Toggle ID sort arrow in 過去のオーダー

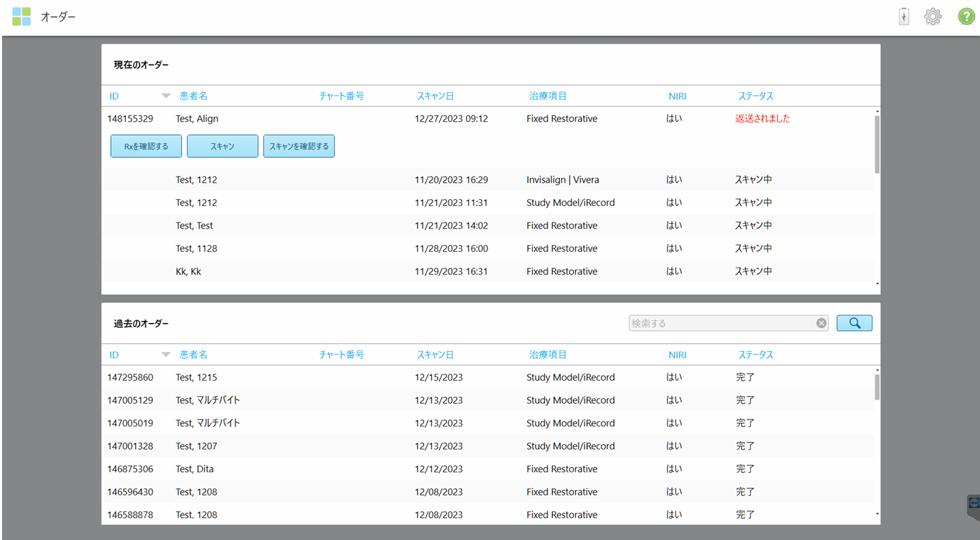166,355
